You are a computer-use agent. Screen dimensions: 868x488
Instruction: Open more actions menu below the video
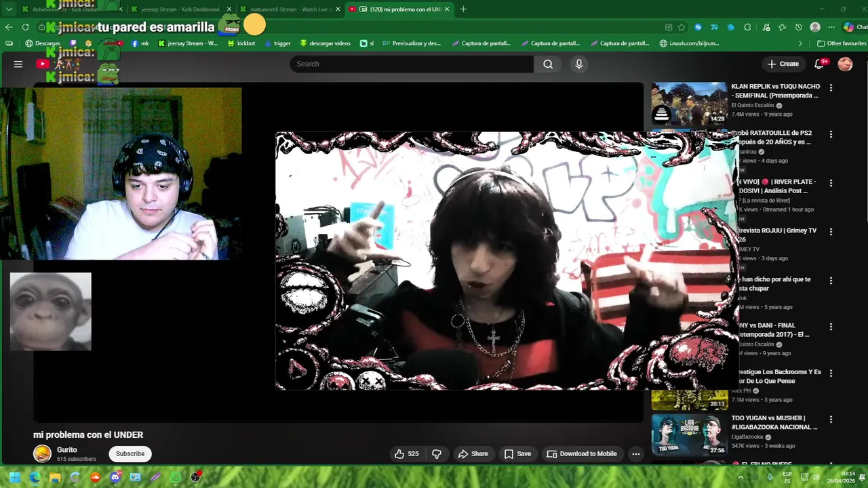coord(635,454)
